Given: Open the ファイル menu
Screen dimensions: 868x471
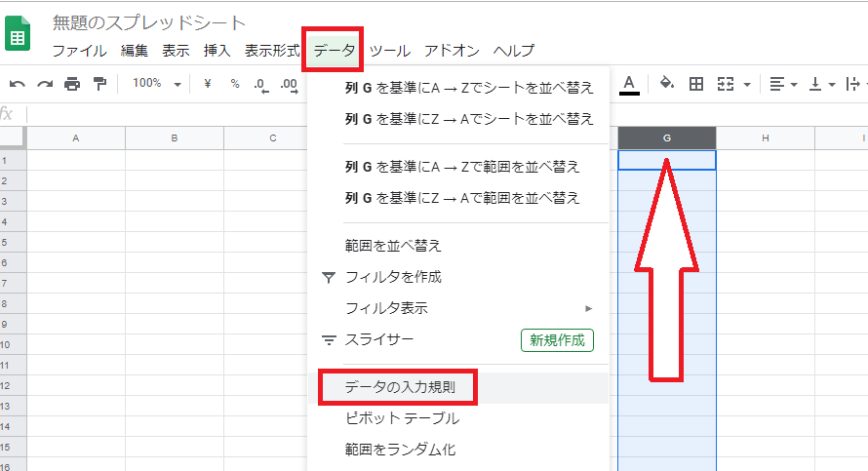Looking at the screenshot, I should pyautogui.click(x=80, y=51).
